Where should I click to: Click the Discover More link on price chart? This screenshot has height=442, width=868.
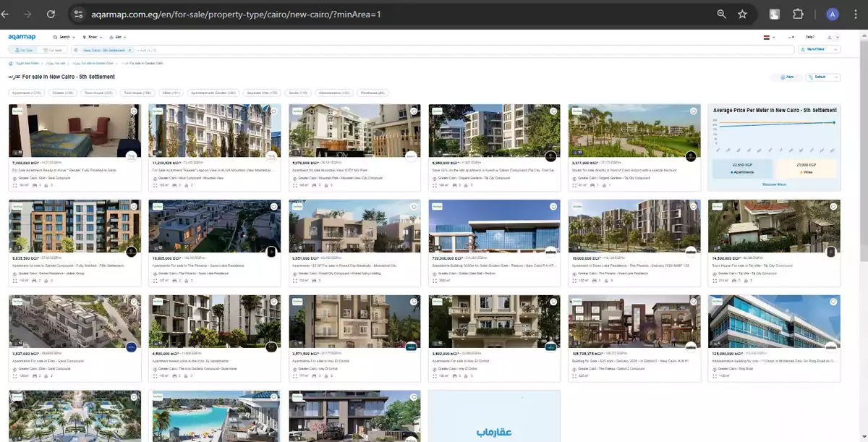774,184
